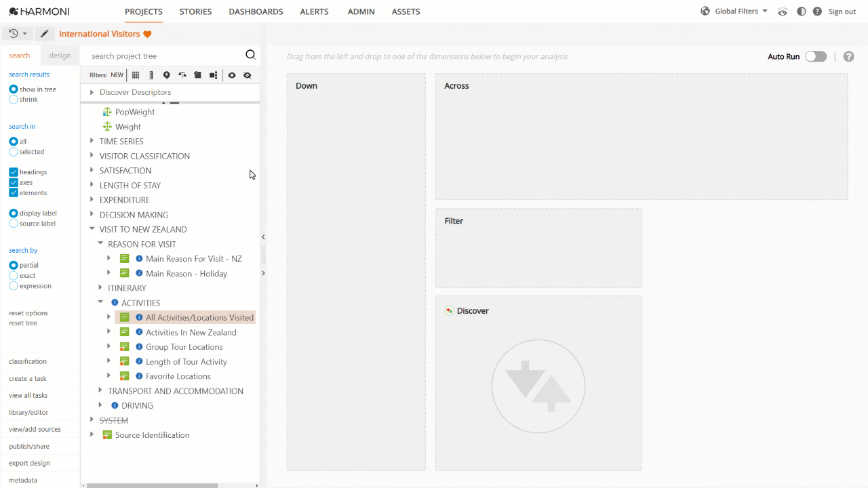The image size is (868, 488).
Task: Select the exact search radio
Action: tap(14, 276)
